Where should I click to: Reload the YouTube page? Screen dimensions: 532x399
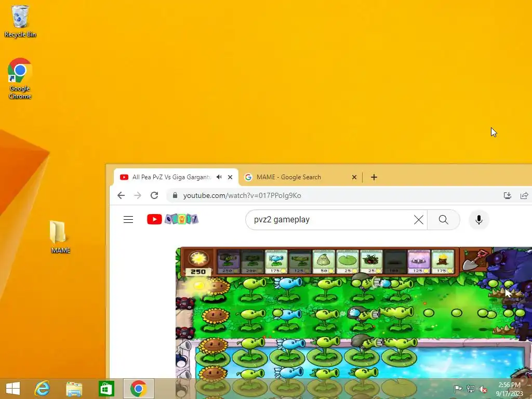click(154, 195)
